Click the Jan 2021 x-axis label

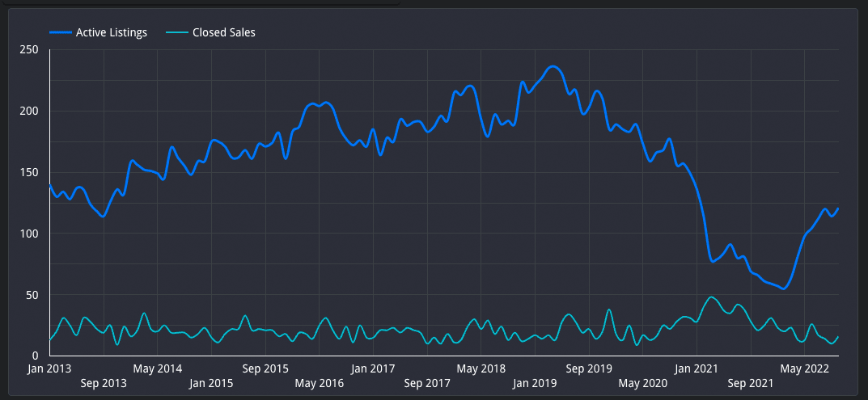(x=697, y=368)
